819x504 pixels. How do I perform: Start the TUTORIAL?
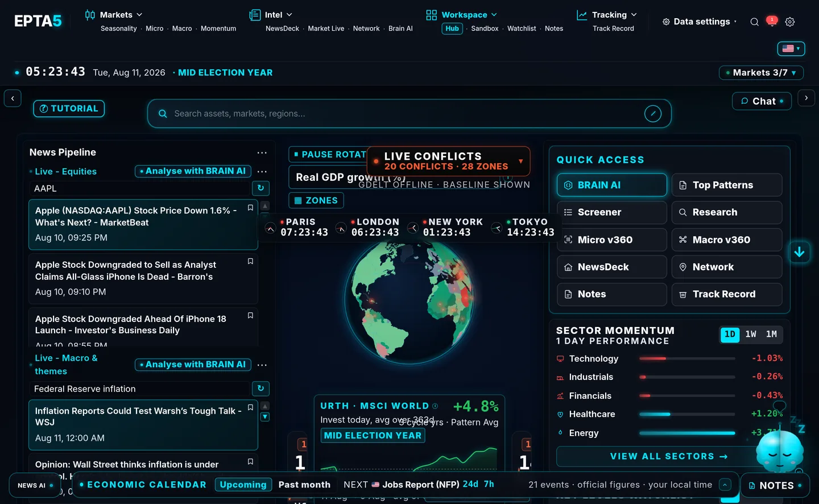click(x=69, y=109)
